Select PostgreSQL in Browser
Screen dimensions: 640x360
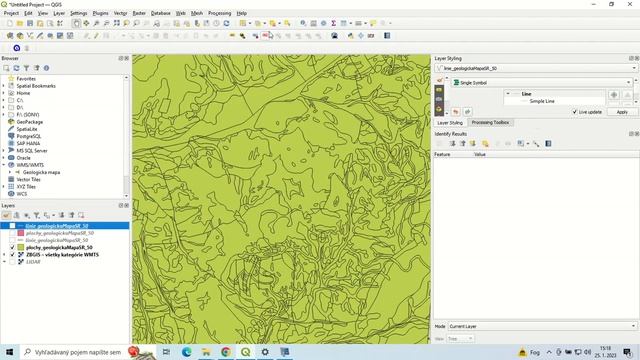tap(29, 136)
